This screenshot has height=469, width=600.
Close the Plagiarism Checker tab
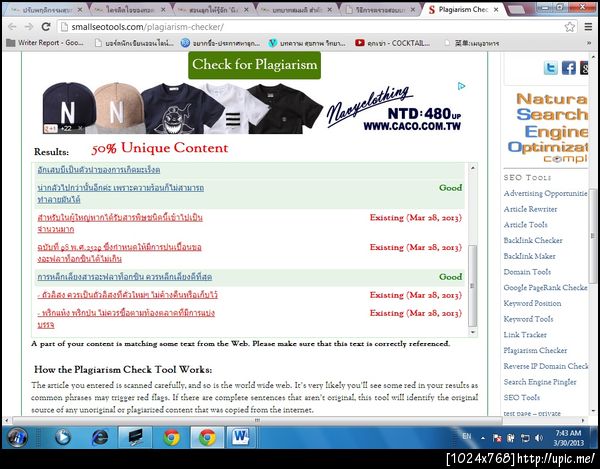coord(496,10)
